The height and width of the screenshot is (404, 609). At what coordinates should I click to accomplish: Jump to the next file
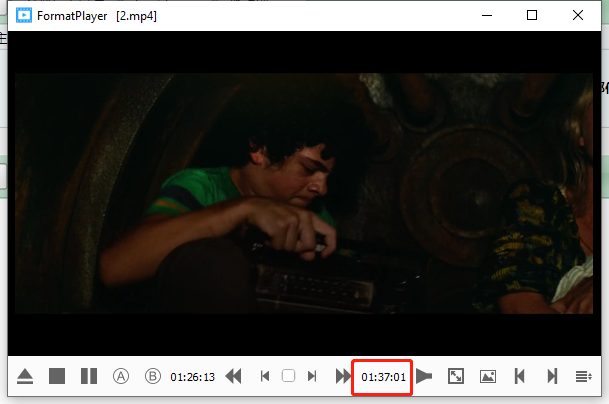[552, 376]
